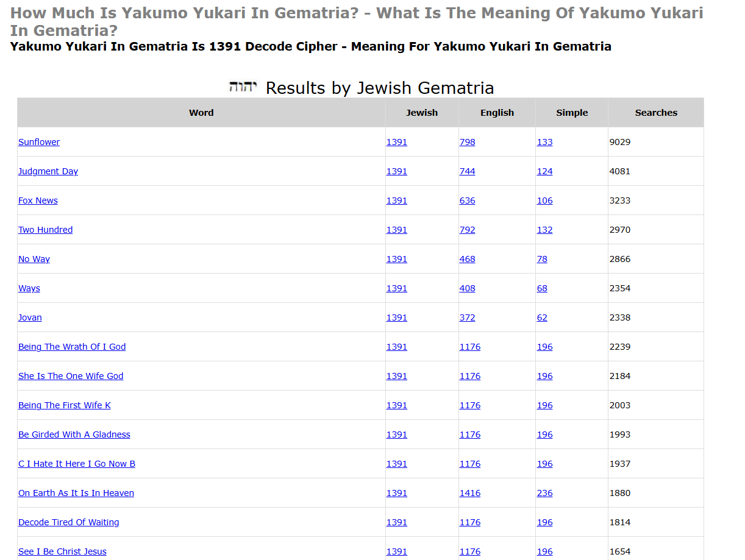Click Simple value 124 for Judgment Day
The width and height of the screenshot is (745, 560).
545,171
